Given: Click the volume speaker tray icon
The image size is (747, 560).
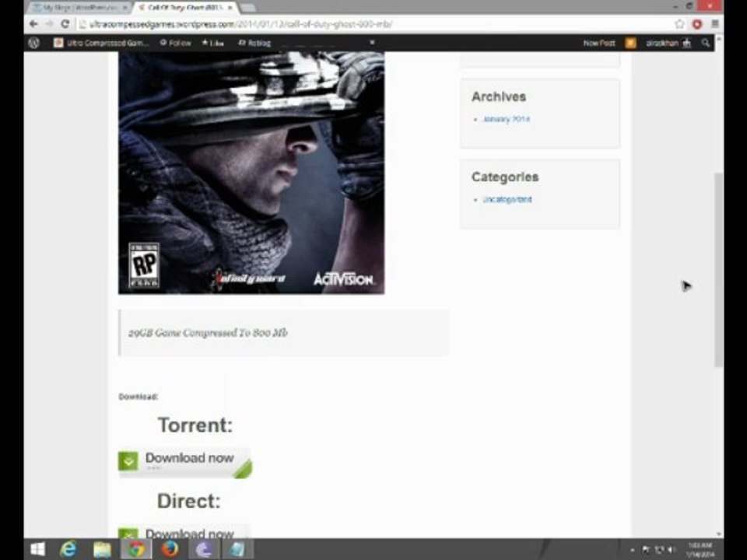Looking at the screenshot, I should click(672, 550).
